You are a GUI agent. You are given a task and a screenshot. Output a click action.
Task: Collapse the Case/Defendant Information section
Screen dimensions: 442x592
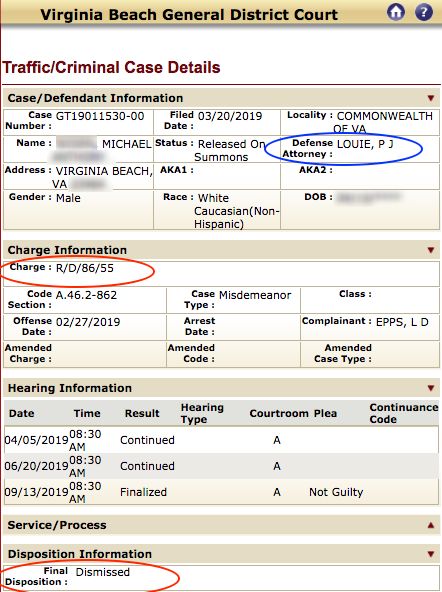(431, 98)
